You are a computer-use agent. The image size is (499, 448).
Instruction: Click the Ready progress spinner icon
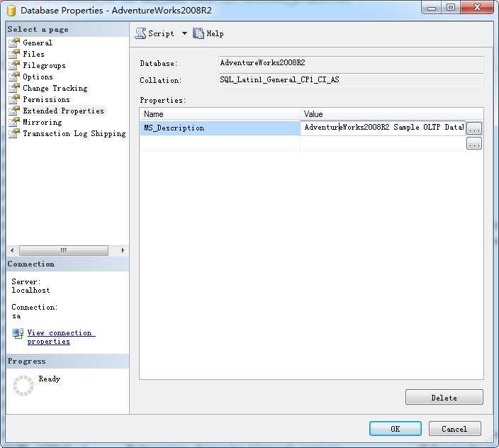click(23, 386)
